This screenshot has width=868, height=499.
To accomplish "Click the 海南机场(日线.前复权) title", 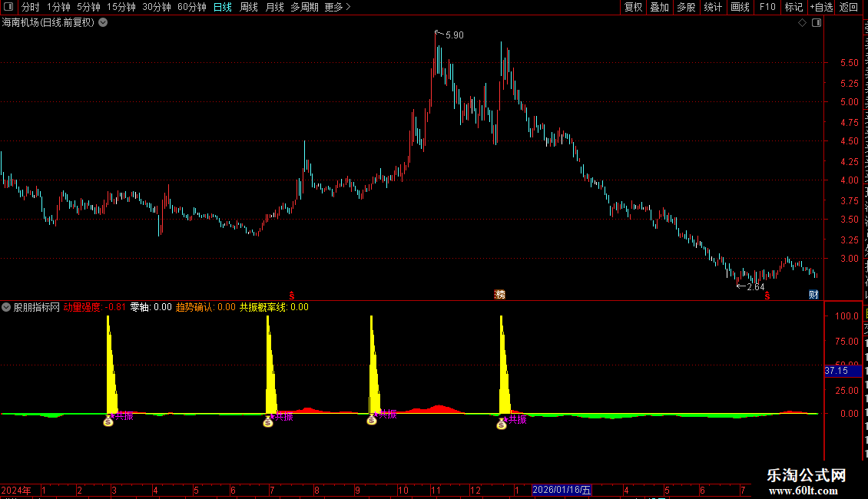I will (x=48, y=23).
